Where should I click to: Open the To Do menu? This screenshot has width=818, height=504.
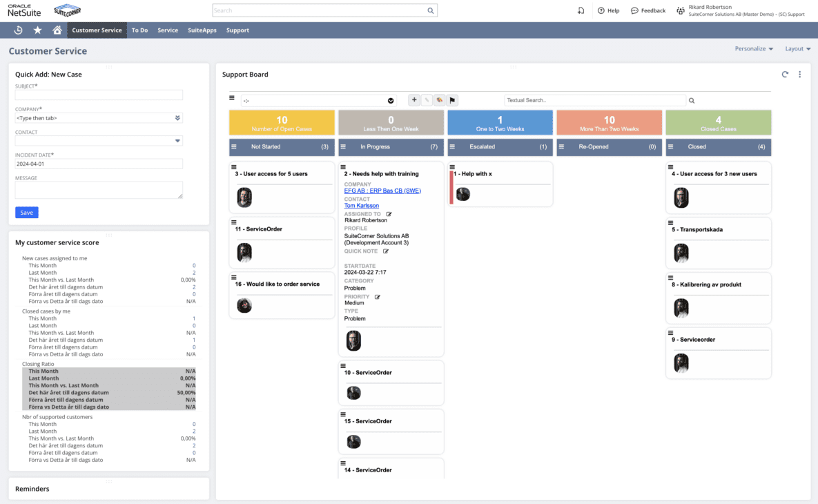click(x=140, y=30)
